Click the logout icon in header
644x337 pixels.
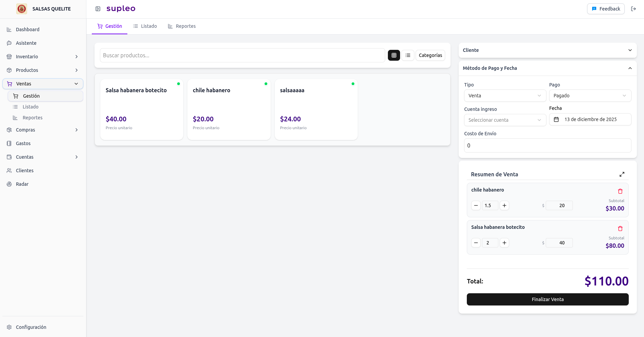[x=633, y=9]
